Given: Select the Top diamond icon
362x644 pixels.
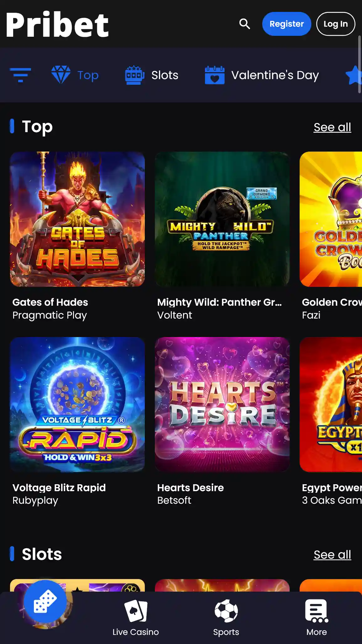Looking at the screenshot, I should point(61,75).
